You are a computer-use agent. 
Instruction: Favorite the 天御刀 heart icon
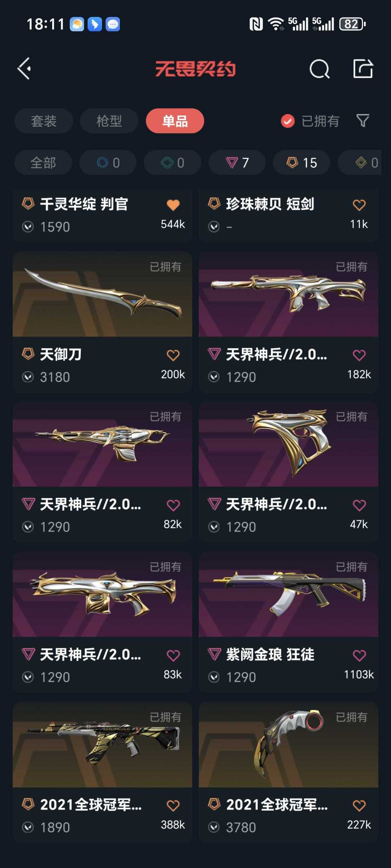[173, 355]
